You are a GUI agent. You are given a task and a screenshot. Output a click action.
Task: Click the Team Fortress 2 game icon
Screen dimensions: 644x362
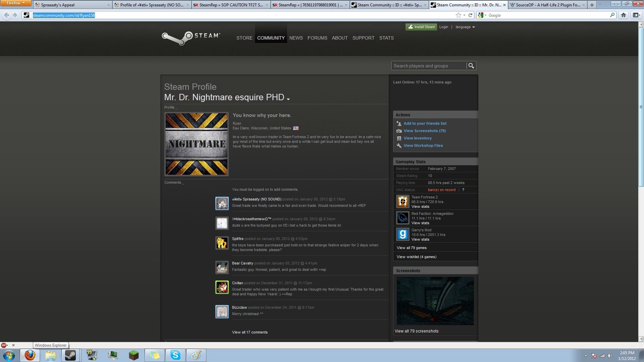402,201
